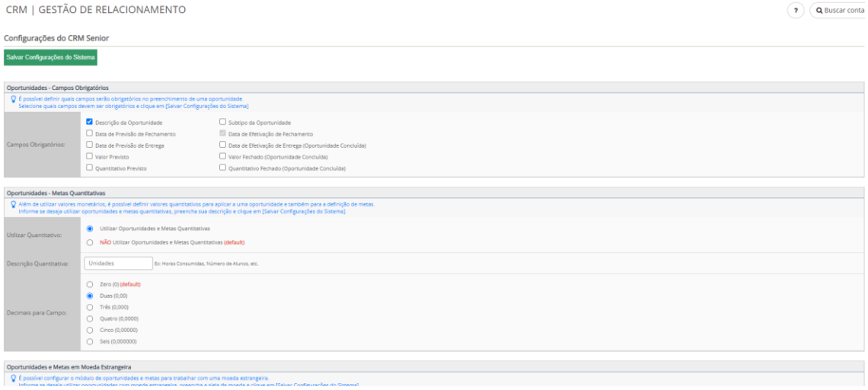Click lightbulb icon in Moeda Estrangeira section
The width and height of the screenshot is (868, 390).
[14, 379]
